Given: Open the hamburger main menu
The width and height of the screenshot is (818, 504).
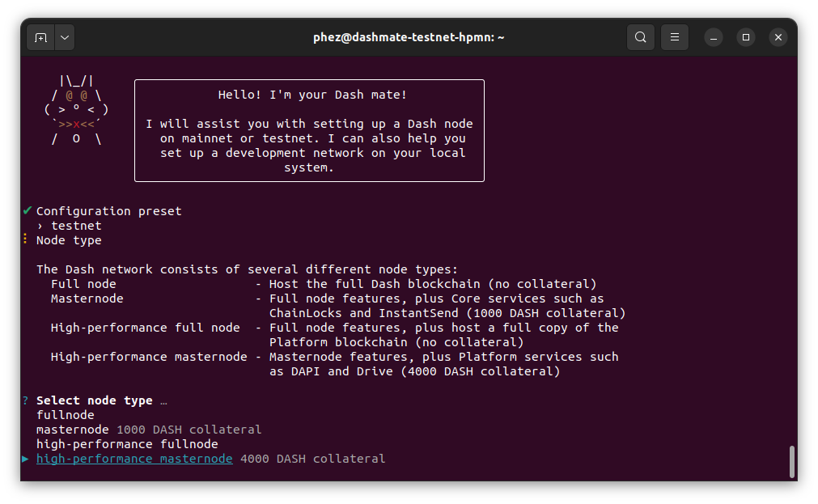Looking at the screenshot, I should [674, 37].
